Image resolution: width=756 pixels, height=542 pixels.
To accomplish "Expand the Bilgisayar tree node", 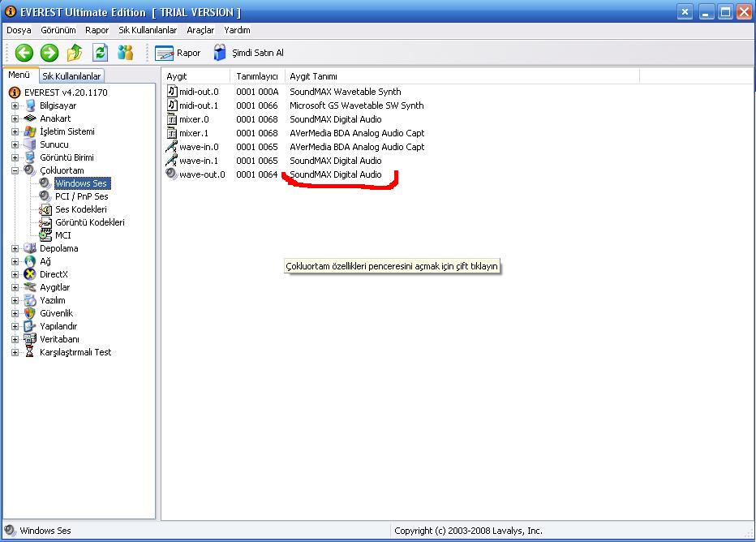I will [15, 105].
